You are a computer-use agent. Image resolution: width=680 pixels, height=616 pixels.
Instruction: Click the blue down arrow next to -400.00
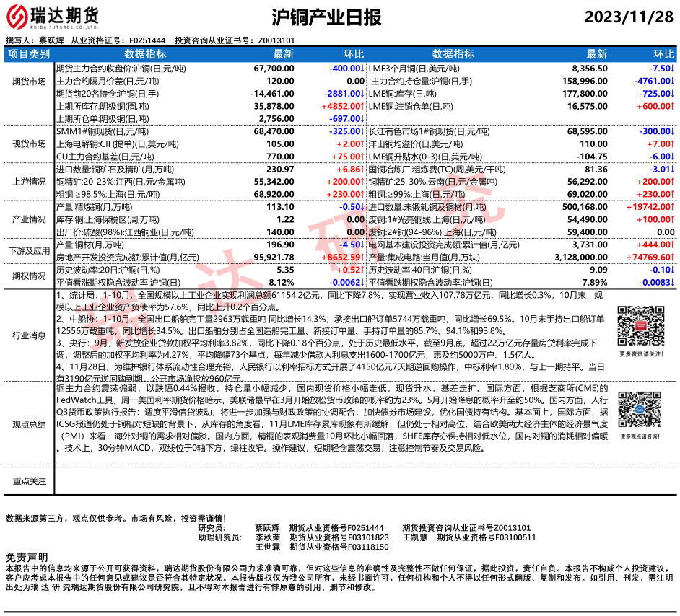click(363, 69)
